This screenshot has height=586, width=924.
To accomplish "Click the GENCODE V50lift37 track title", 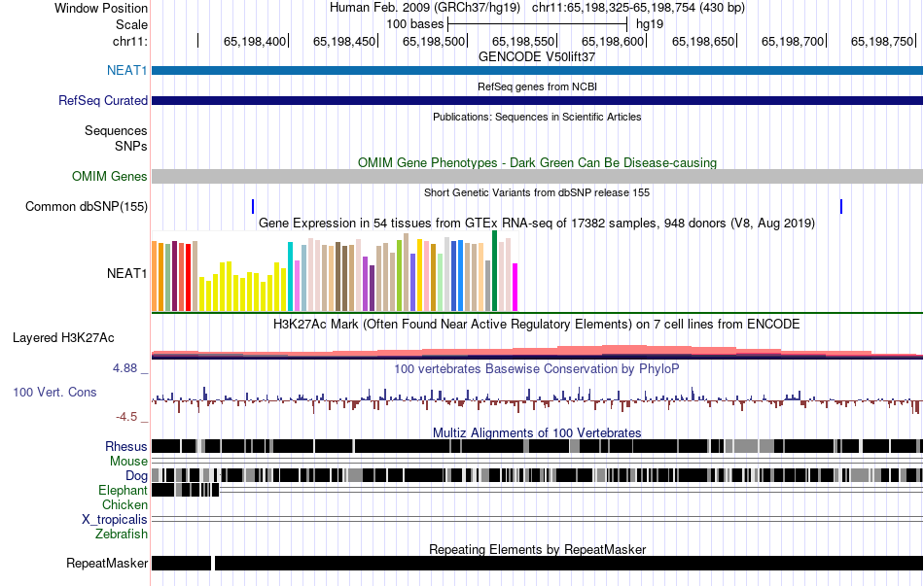I will [x=537, y=57].
